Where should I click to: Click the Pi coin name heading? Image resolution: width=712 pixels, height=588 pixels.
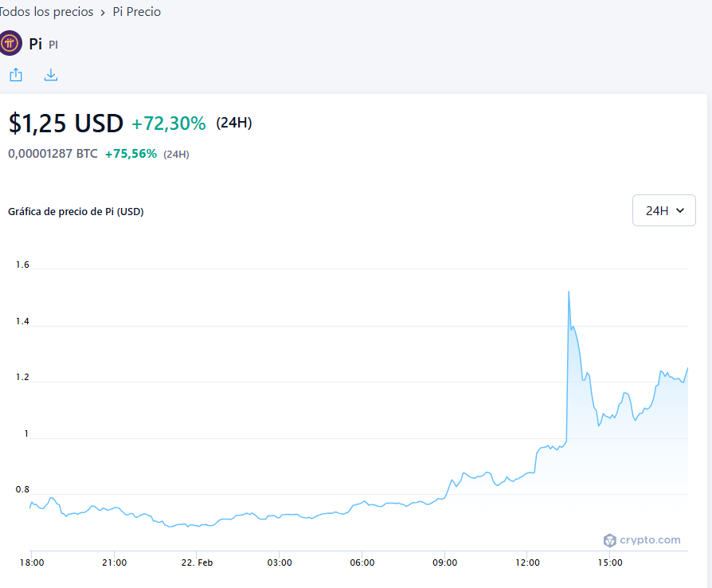(x=35, y=44)
